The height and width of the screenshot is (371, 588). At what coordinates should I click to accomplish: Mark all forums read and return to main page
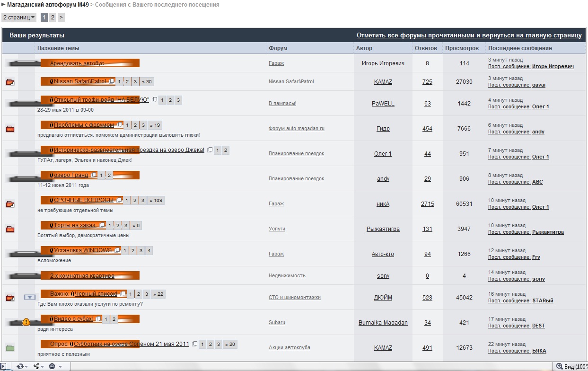469,35
